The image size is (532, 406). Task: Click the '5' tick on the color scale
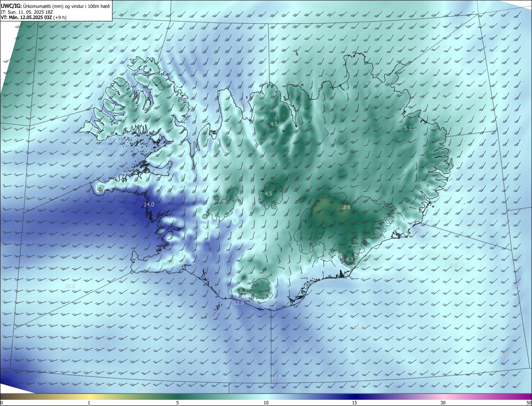click(177, 403)
